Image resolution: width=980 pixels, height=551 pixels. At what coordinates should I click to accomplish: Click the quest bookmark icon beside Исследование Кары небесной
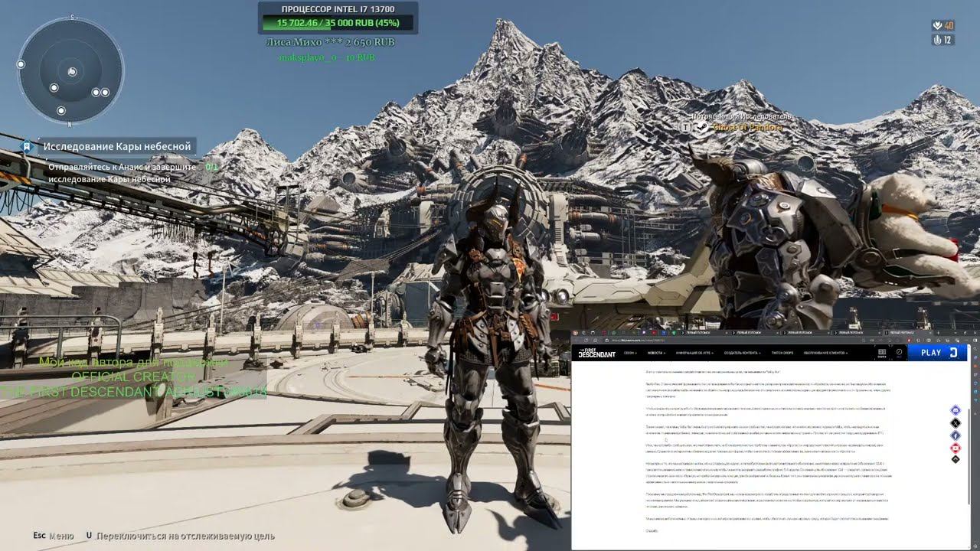pos(26,146)
